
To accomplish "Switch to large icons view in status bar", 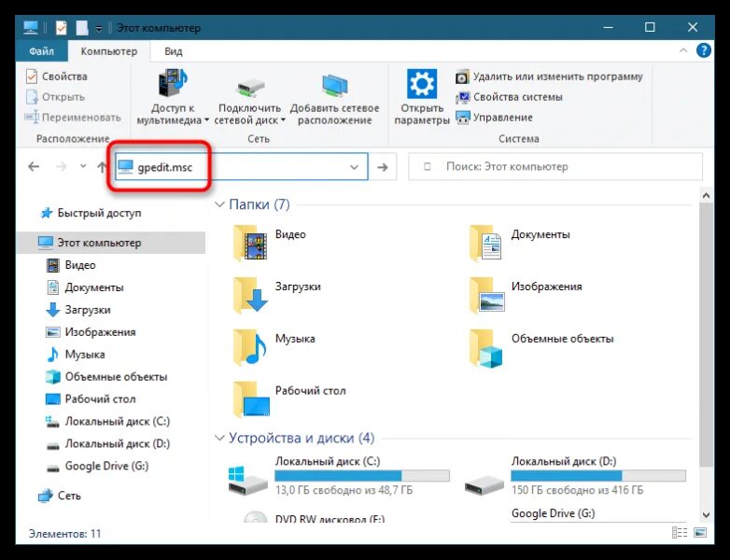I will click(x=700, y=533).
